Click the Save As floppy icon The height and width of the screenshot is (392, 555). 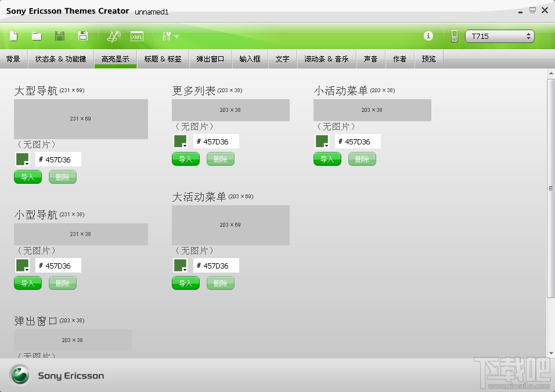tap(83, 36)
